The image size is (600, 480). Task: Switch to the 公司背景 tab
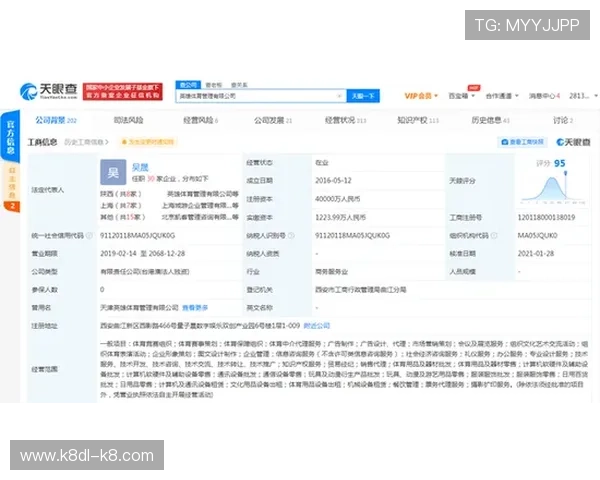pos(56,120)
